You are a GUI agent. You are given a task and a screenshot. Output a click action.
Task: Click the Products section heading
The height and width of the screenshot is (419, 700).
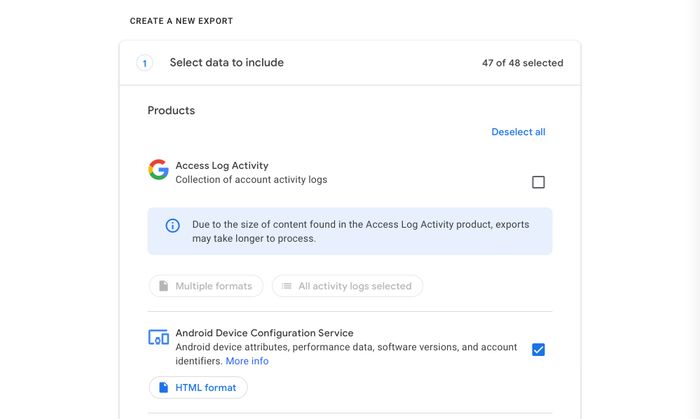(x=171, y=110)
